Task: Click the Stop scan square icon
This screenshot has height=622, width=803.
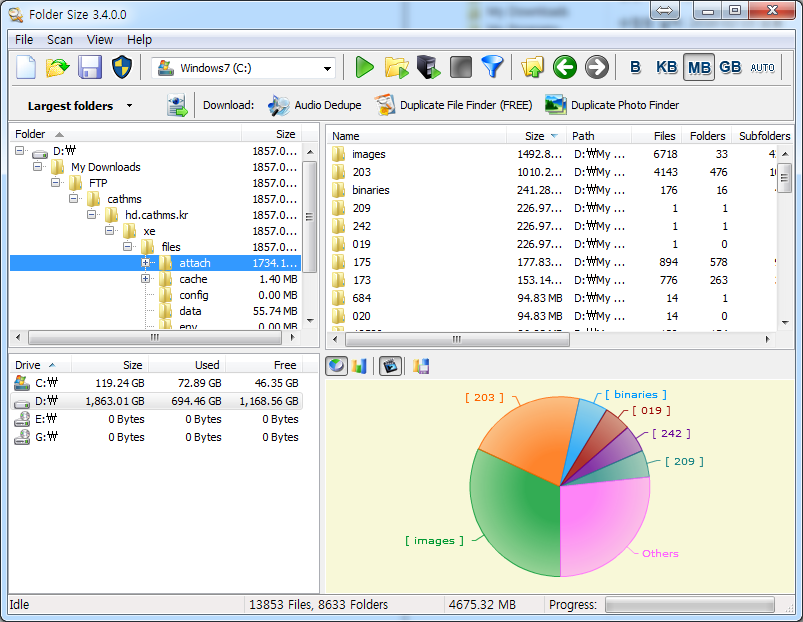Action: (x=460, y=68)
